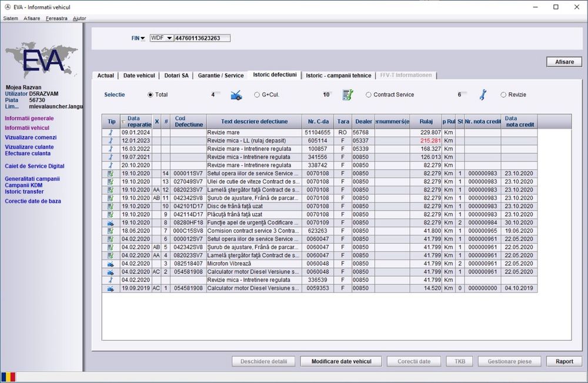Screen dimensions: 588x383
Task: Expand the FIN selector arrow
Action: coord(143,38)
